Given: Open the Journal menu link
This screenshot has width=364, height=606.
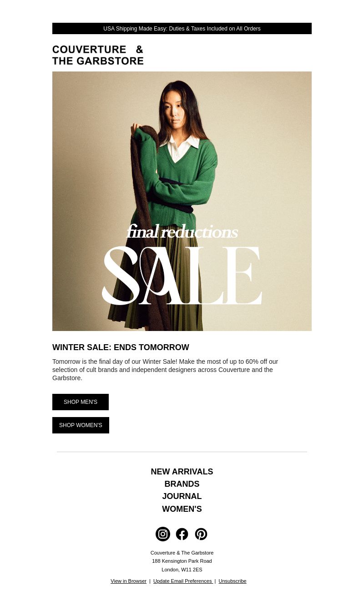Looking at the screenshot, I should point(182,496).
